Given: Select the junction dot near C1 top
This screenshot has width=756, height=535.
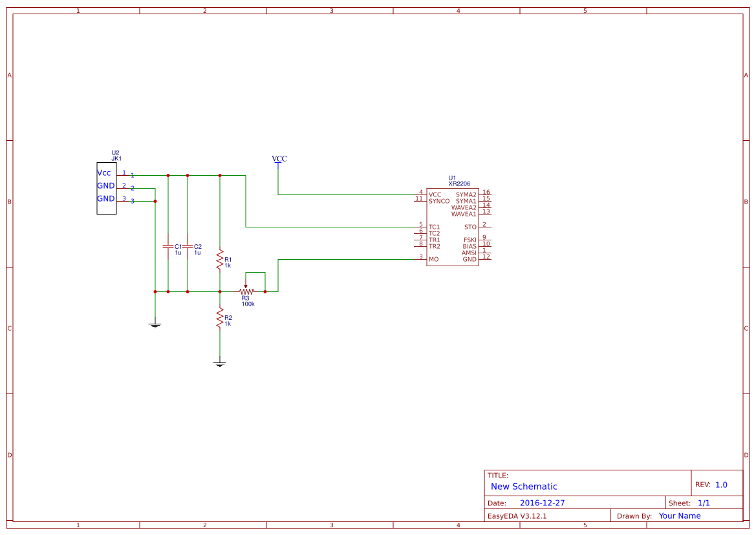Looking at the screenshot, I should pyautogui.click(x=168, y=174).
